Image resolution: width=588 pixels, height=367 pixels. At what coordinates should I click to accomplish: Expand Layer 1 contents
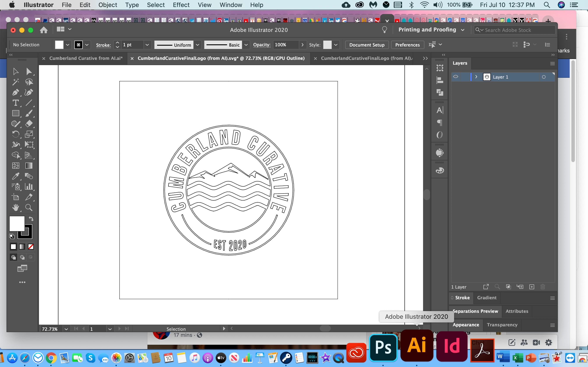476,77
